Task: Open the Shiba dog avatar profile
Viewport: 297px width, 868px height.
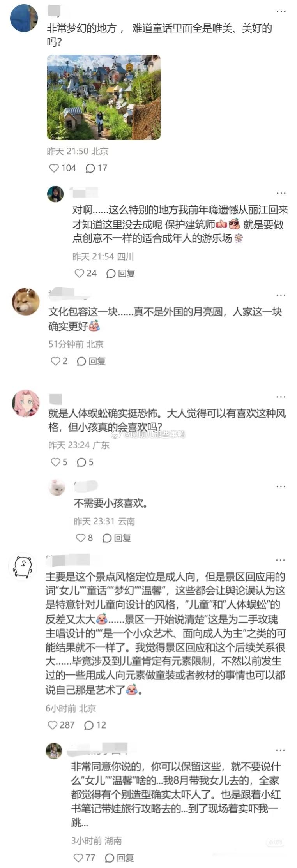Action: tap(26, 302)
